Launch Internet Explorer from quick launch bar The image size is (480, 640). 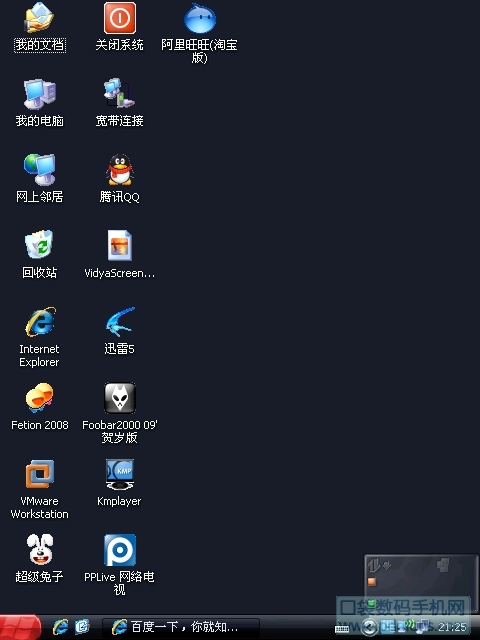click(60, 627)
